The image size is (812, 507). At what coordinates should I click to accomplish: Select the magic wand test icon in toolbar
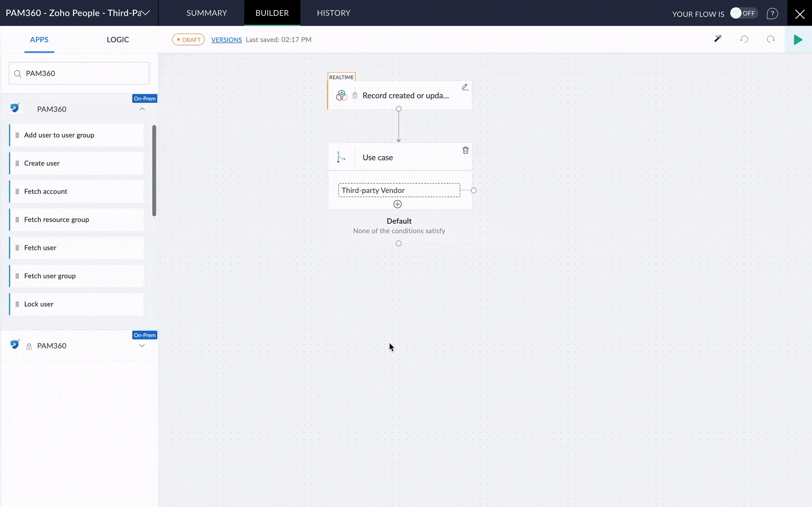coord(718,39)
